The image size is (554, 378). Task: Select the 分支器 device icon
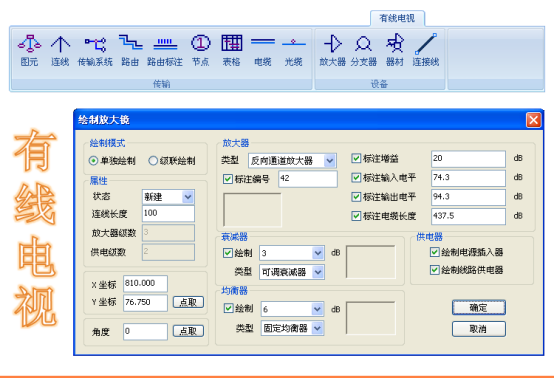point(364,51)
